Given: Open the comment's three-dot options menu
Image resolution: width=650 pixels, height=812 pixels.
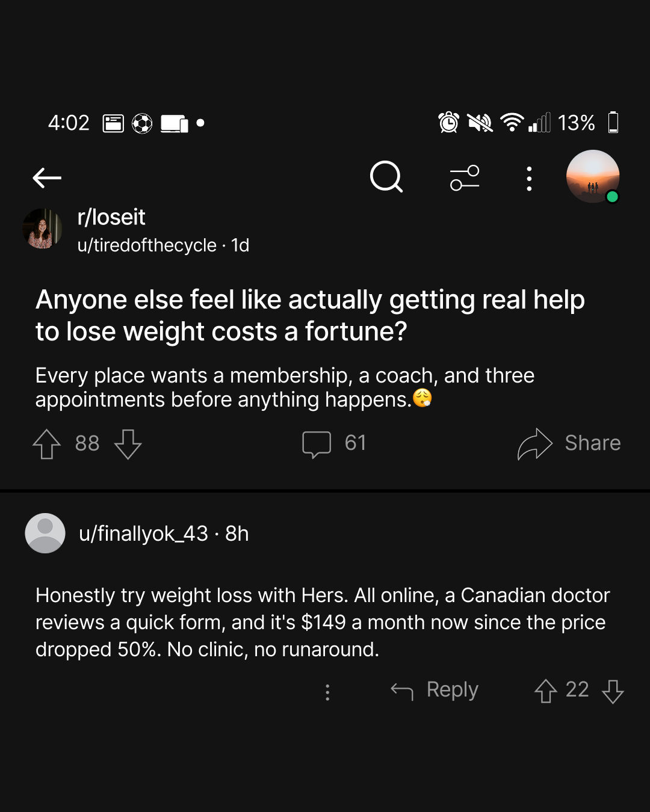Looking at the screenshot, I should coord(327,692).
